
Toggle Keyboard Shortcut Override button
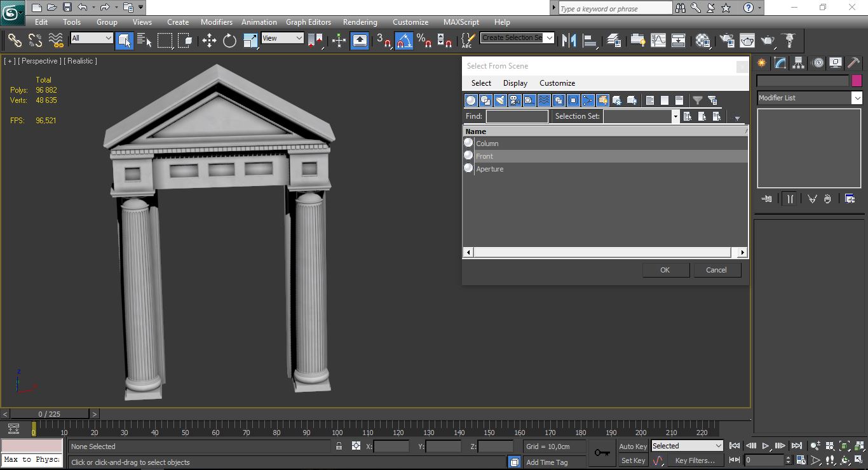(x=360, y=41)
